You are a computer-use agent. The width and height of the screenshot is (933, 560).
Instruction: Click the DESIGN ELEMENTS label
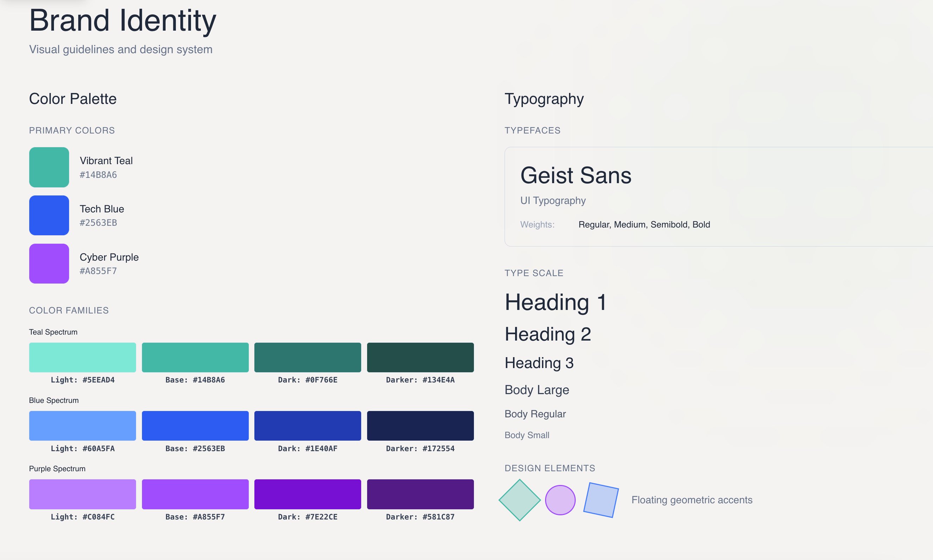(550, 468)
